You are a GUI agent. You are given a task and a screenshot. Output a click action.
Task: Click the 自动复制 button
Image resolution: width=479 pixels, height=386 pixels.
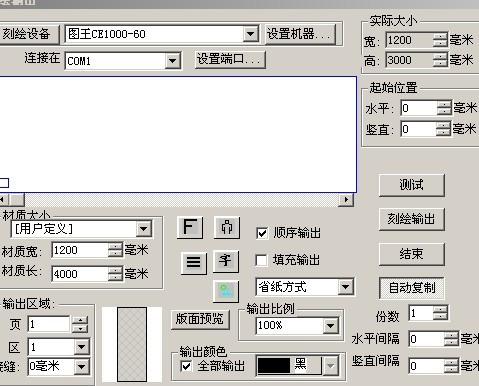(x=412, y=288)
